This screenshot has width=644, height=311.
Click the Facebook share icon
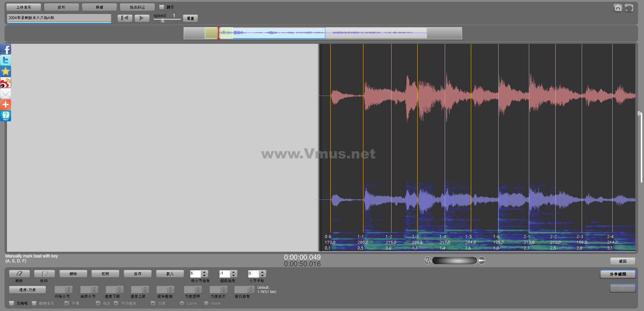coord(6,49)
